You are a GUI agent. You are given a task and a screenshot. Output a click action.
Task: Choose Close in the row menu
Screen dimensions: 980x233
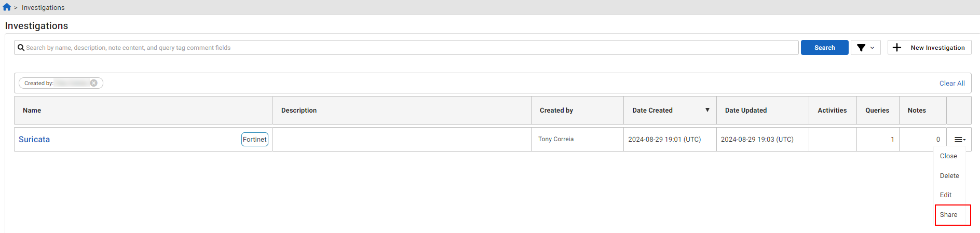[948, 156]
